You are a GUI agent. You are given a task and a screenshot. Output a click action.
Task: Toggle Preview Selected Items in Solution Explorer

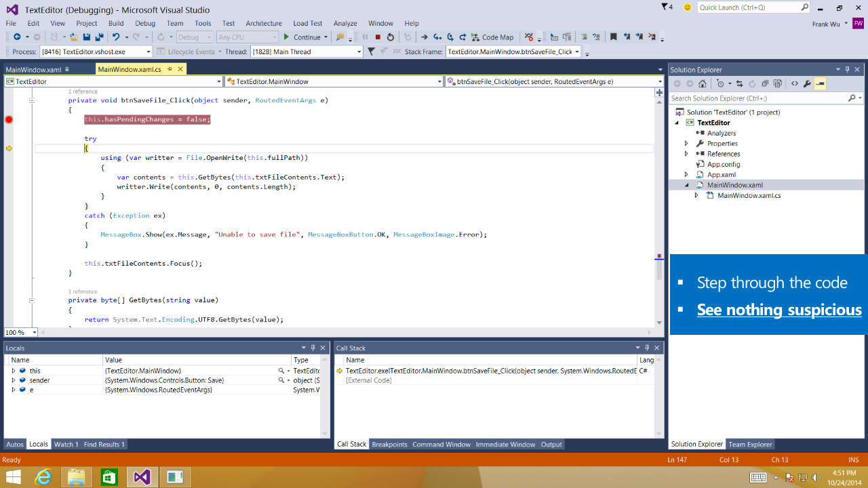[820, 84]
